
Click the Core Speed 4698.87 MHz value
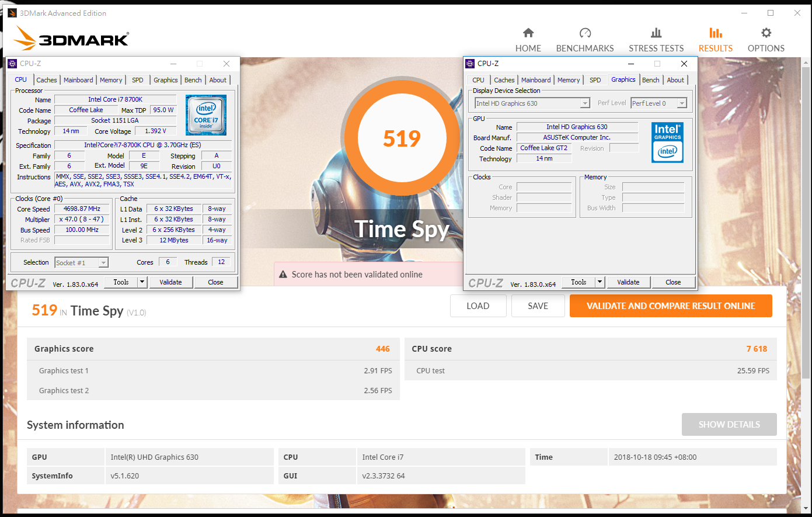[x=82, y=209]
